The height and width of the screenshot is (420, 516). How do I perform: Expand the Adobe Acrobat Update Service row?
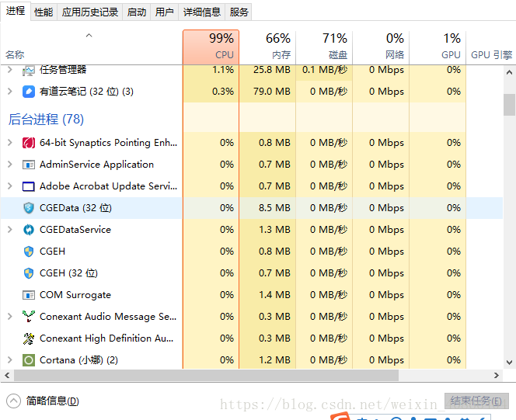click(10, 186)
